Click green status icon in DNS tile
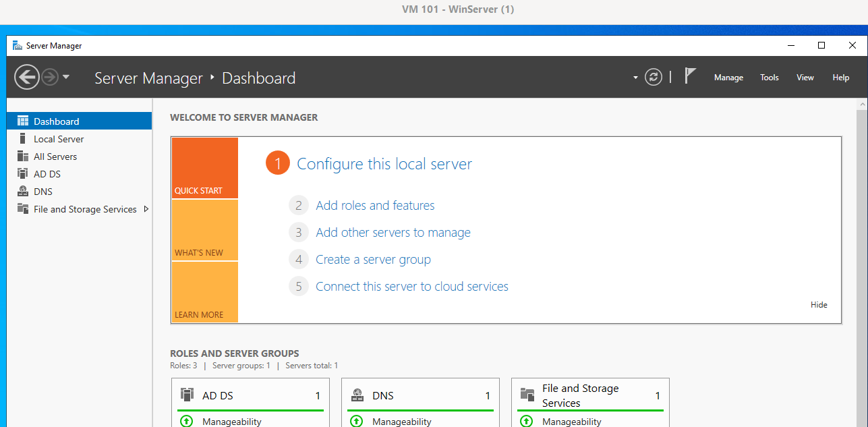Screen dimensions: 868x427 [x=356, y=421]
